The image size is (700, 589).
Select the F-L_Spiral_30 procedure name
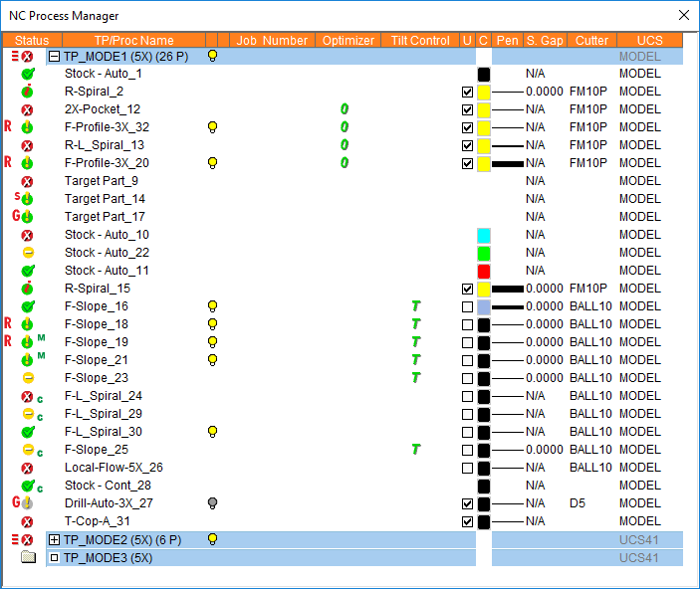click(x=104, y=432)
